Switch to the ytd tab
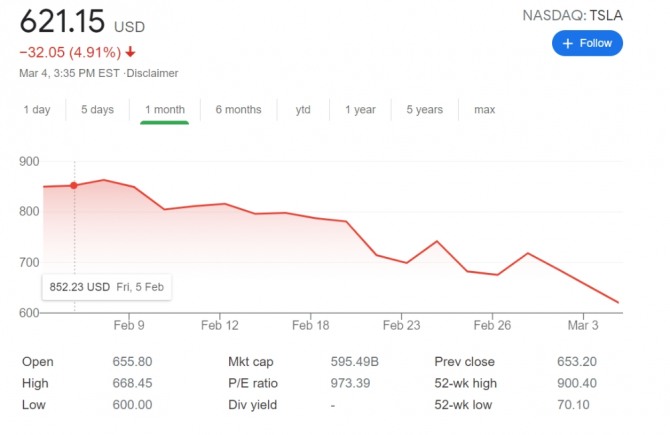Viewport: 670px width, 435px height. [x=303, y=110]
